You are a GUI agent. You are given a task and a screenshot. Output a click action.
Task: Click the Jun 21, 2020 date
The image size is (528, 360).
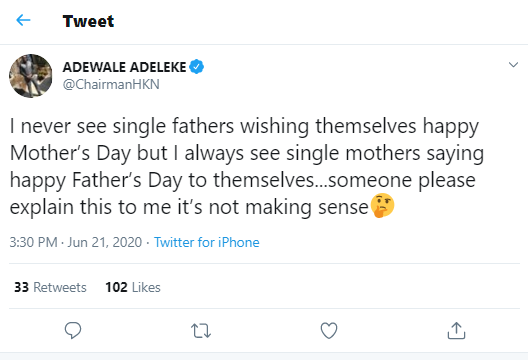tap(105, 242)
